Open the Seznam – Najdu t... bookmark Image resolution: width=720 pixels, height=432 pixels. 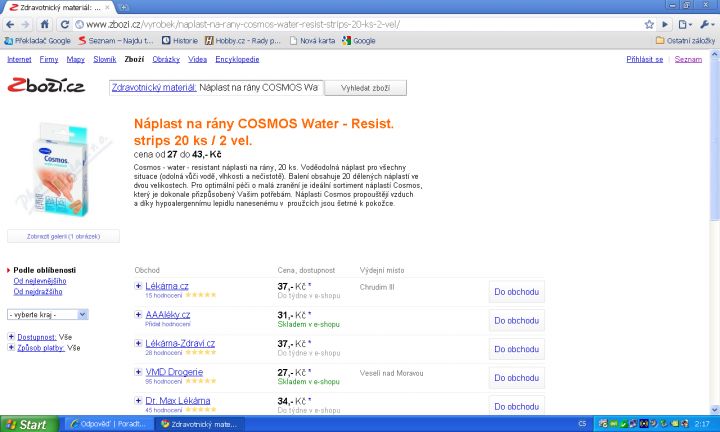click(x=116, y=41)
